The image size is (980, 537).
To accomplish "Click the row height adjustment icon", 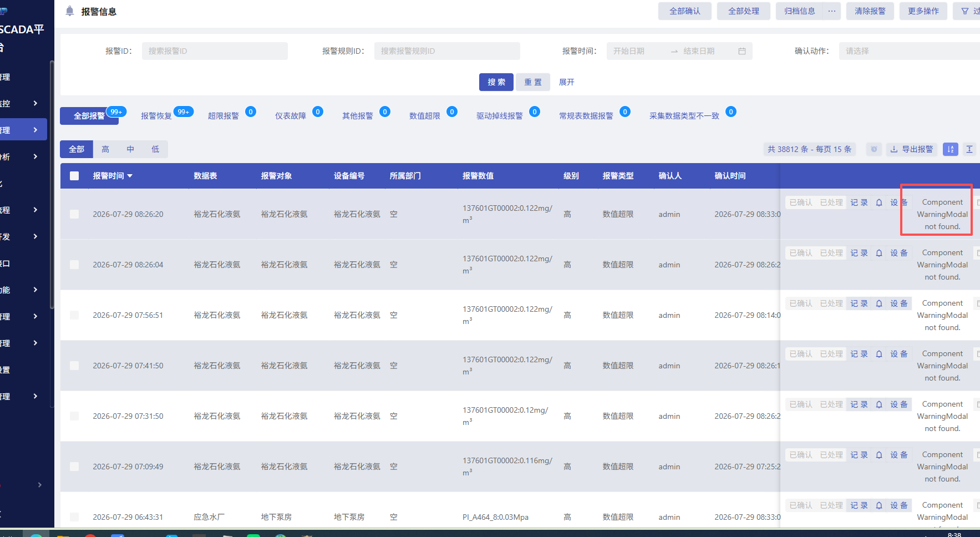I will tap(969, 149).
